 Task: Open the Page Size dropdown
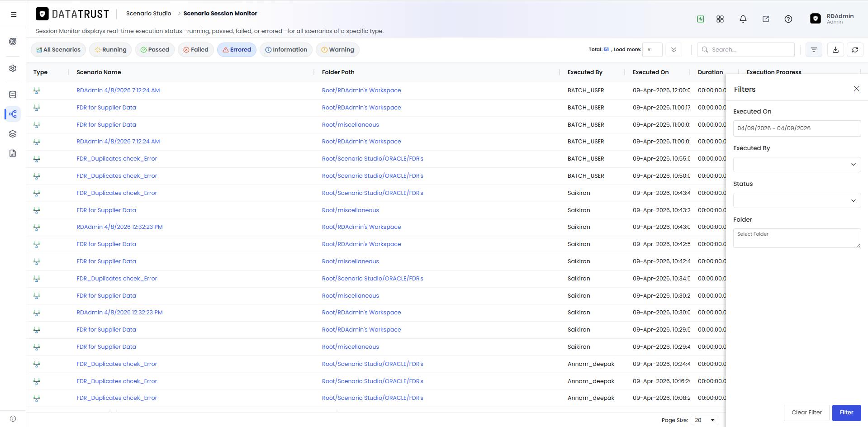click(705, 420)
